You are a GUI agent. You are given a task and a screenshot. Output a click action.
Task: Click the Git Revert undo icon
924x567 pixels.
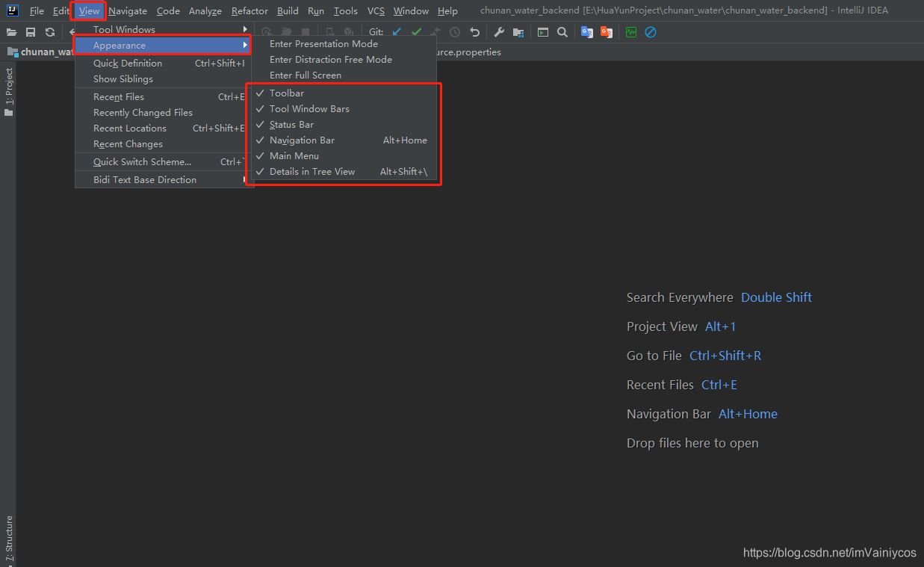(474, 32)
